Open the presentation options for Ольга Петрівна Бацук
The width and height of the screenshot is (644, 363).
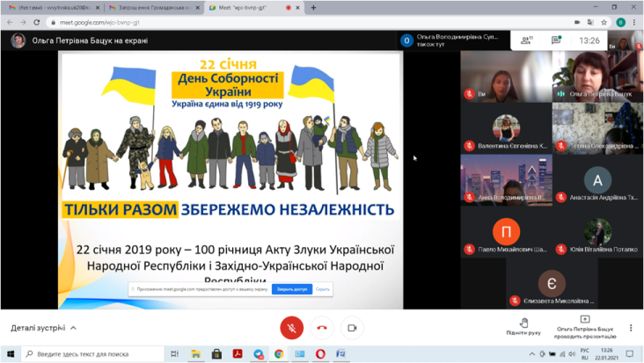tap(584, 327)
